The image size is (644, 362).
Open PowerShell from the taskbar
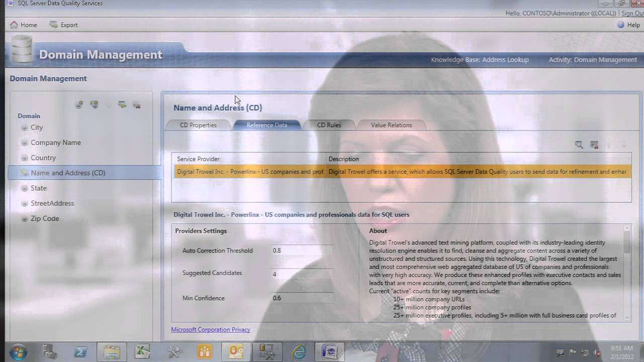(80, 352)
